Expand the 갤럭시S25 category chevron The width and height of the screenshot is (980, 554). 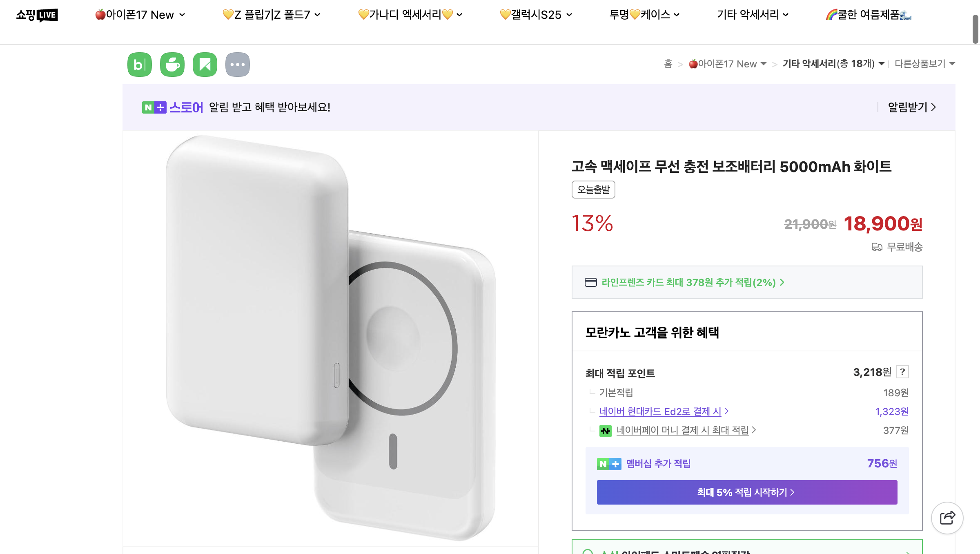tap(569, 15)
